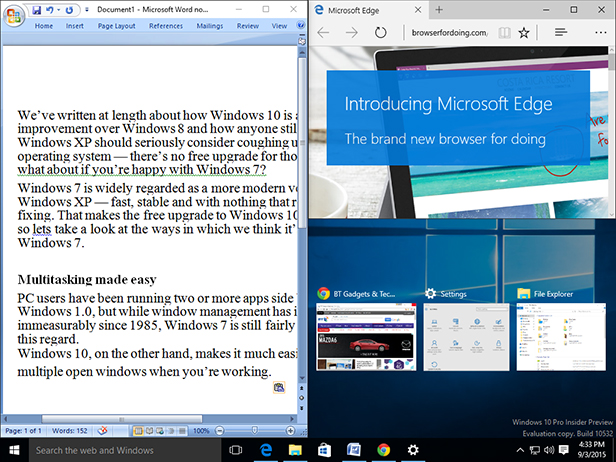Close the Microsoft Edge tab

[x=418, y=10]
